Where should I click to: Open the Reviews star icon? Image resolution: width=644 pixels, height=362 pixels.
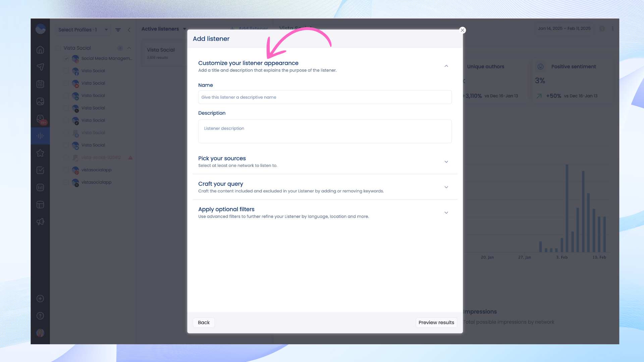coord(40,153)
